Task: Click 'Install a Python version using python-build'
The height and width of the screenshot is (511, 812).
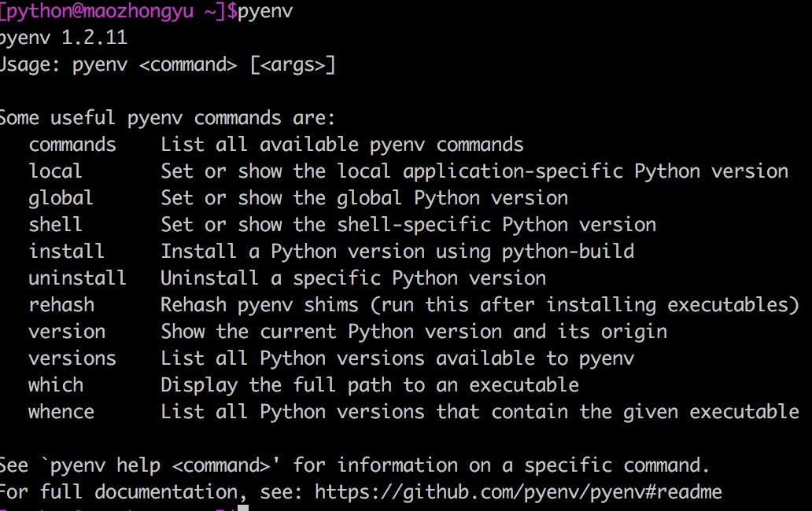Action: pos(397,252)
